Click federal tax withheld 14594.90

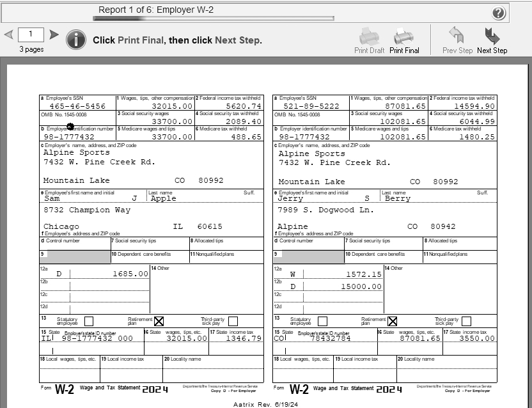pos(474,106)
